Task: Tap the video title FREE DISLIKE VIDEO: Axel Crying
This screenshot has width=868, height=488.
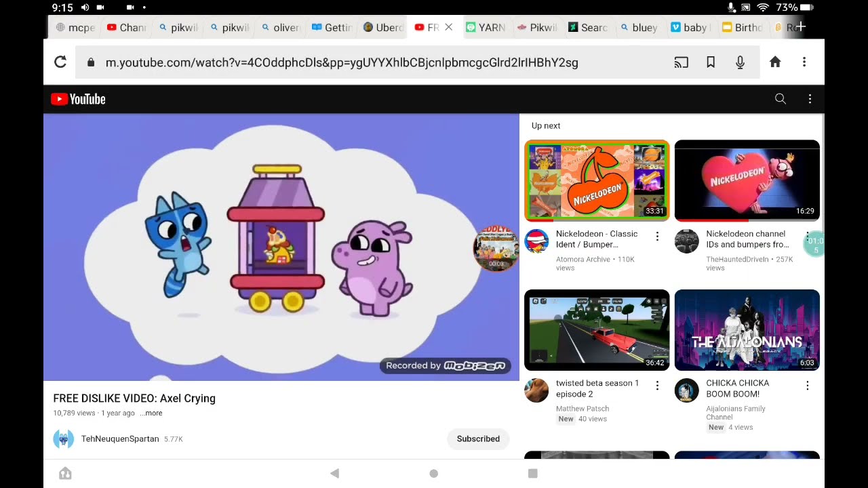Action: pos(134,399)
